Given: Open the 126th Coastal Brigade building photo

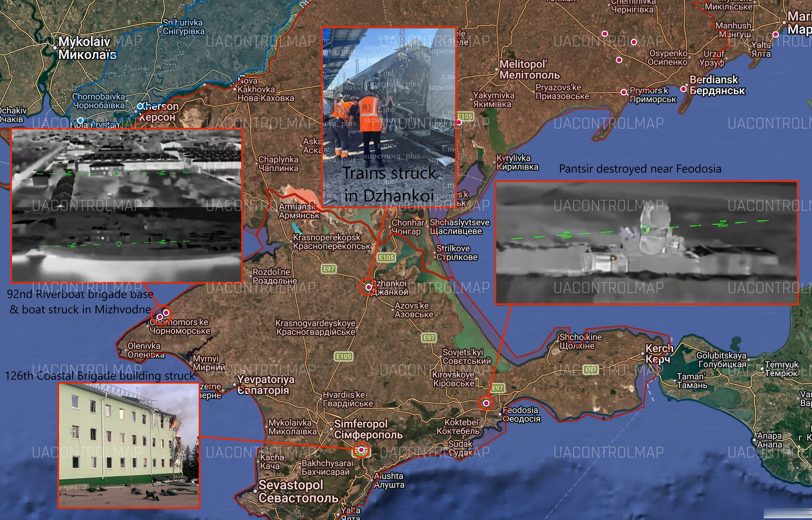Looking at the screenshot, I should click(x=129, y=445).
